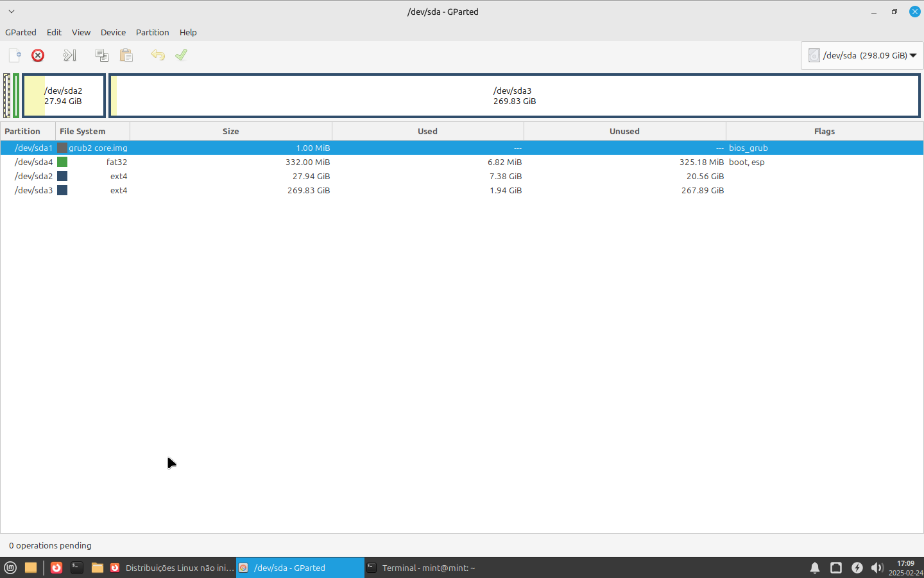Image resolution: width=924 pixels, height=578 pixels.
Task: Open the Device menu
Action: tap(113, 32)
